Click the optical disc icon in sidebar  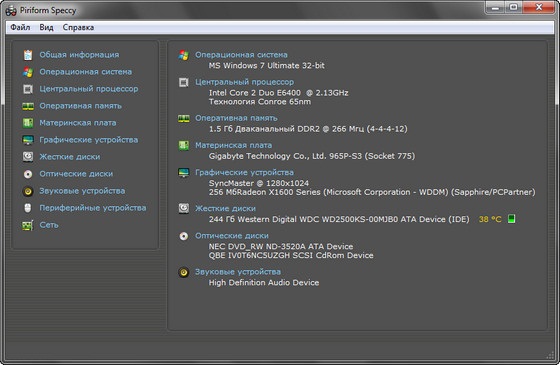point(28,174)
